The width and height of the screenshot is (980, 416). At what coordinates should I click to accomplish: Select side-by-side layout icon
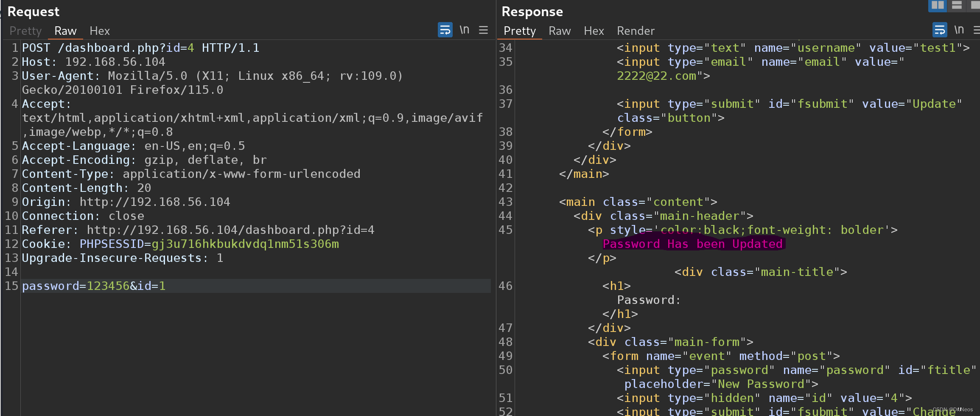(x=938, y=6)
